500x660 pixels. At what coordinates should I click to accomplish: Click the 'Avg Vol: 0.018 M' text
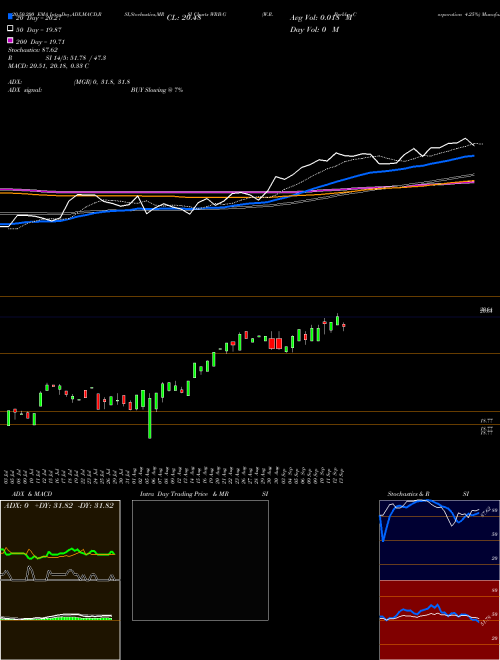[x=321, y=18]
